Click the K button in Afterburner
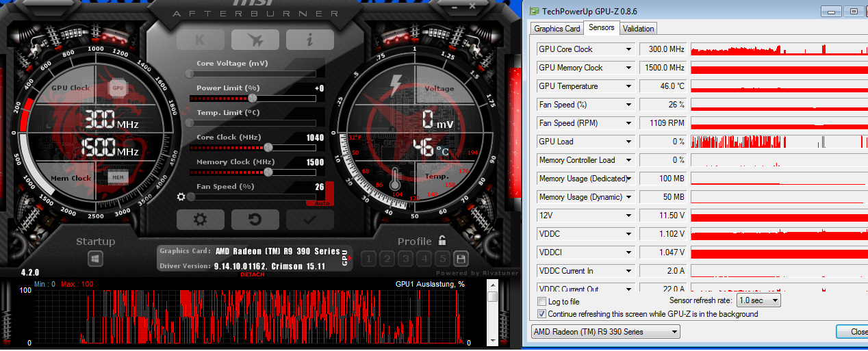The height and width of the screenshot is (351, 868). click(x=200, y=39)
